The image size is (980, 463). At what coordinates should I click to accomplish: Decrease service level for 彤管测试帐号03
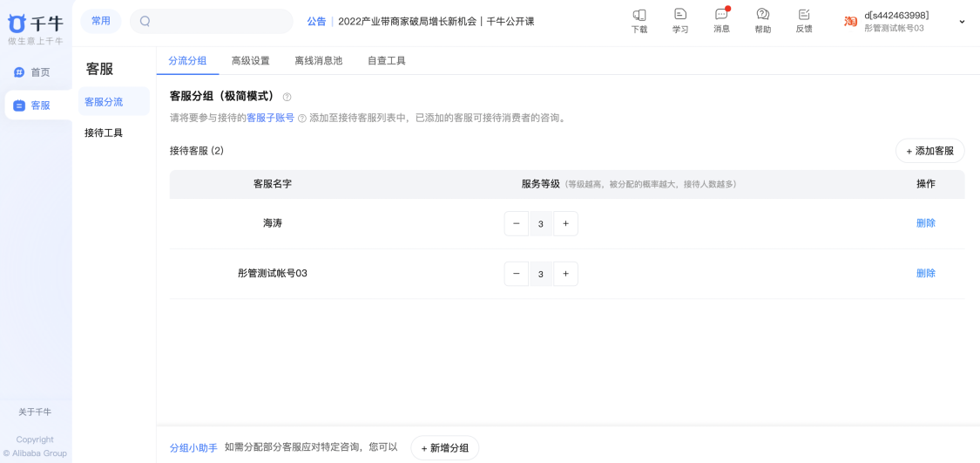[x=517, y=274]
